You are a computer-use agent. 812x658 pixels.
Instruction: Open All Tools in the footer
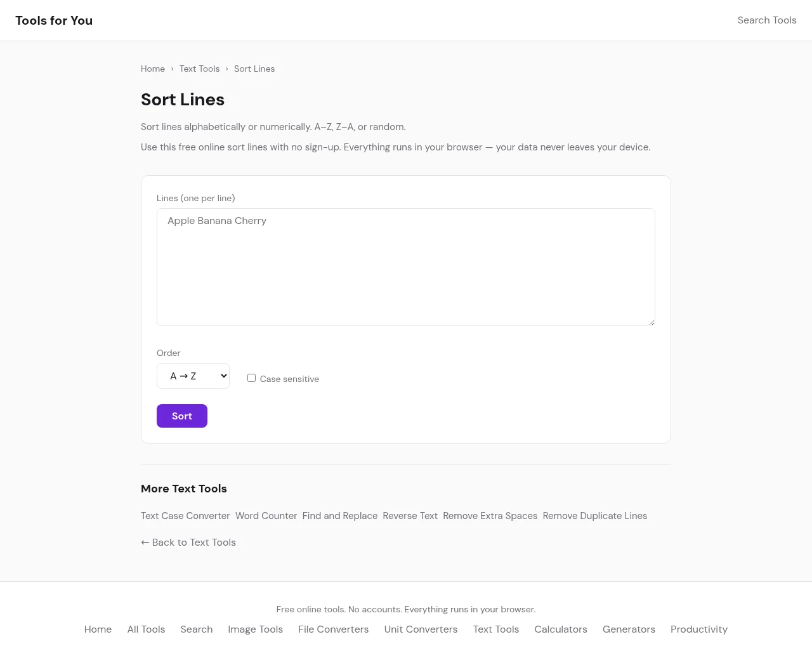coord(146,629)
